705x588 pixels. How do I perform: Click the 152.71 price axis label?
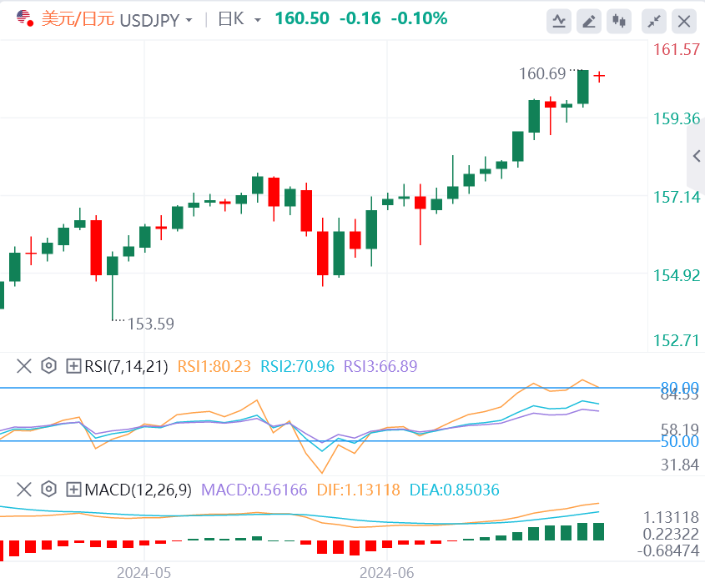pos(677,340)
